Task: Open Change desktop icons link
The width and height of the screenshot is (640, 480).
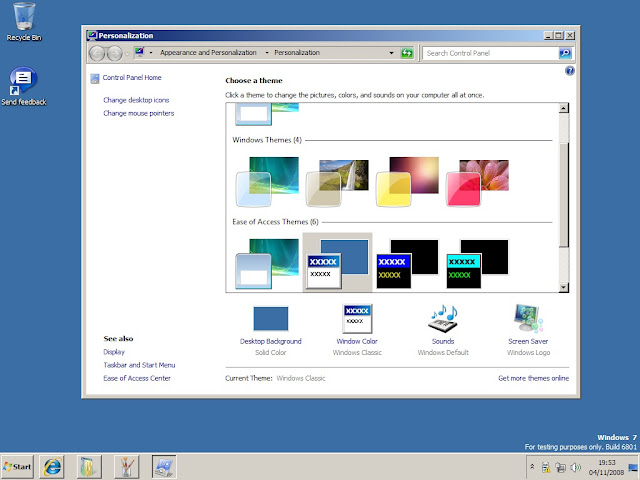Action: pyautogui.click(x=136, y=100)
